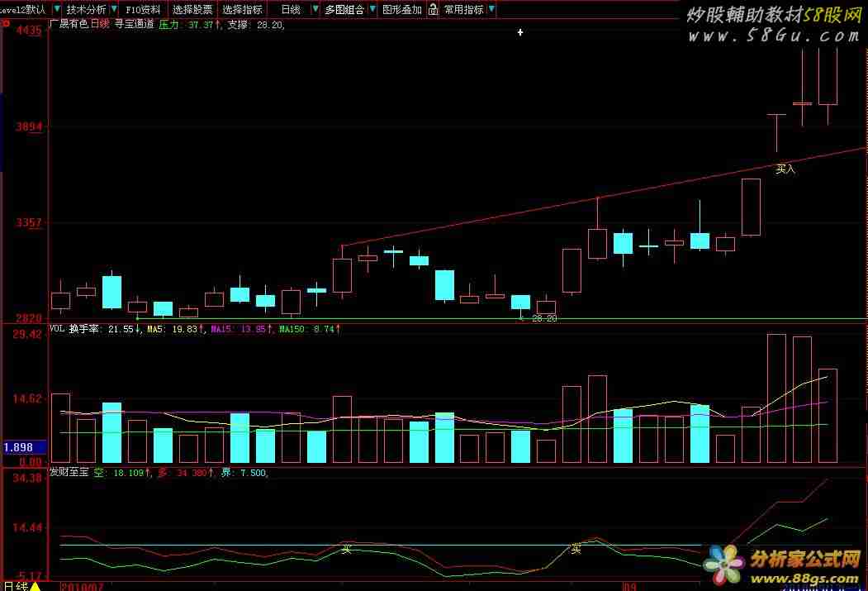Click the 14.62 volume axis label
The height and width of the screenshot is (591, 868).
point(27,398)
